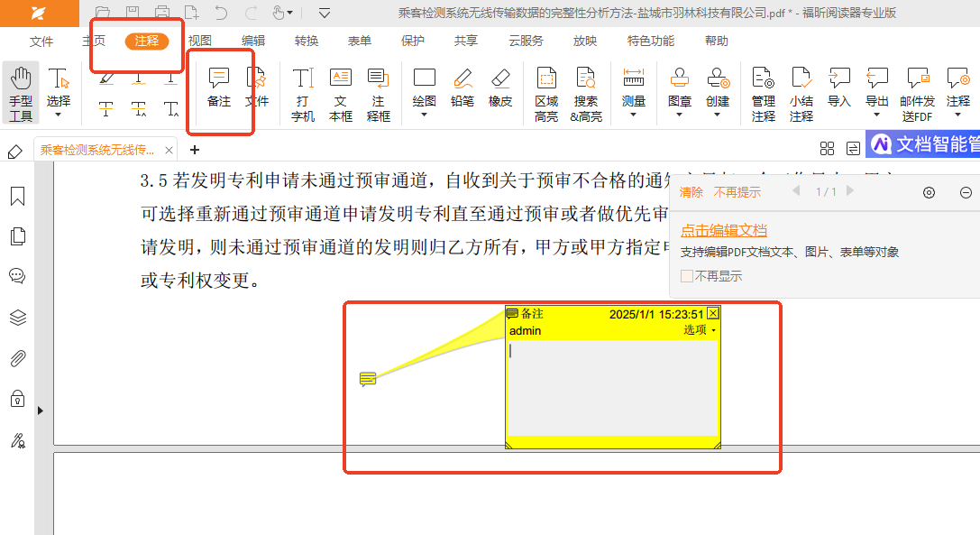Select the 铅笔 (Pencil) tool
980x535 pixels.
coord(463,88)
